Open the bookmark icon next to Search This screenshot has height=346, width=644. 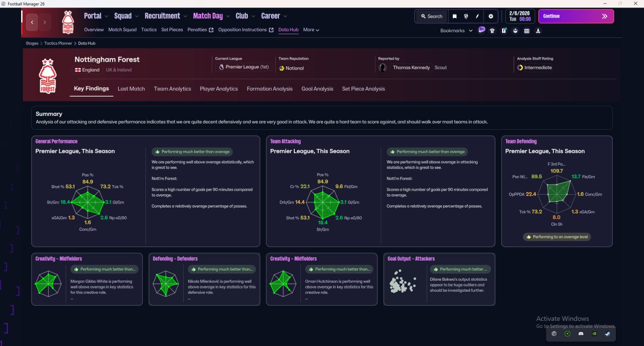click(455, 16)
